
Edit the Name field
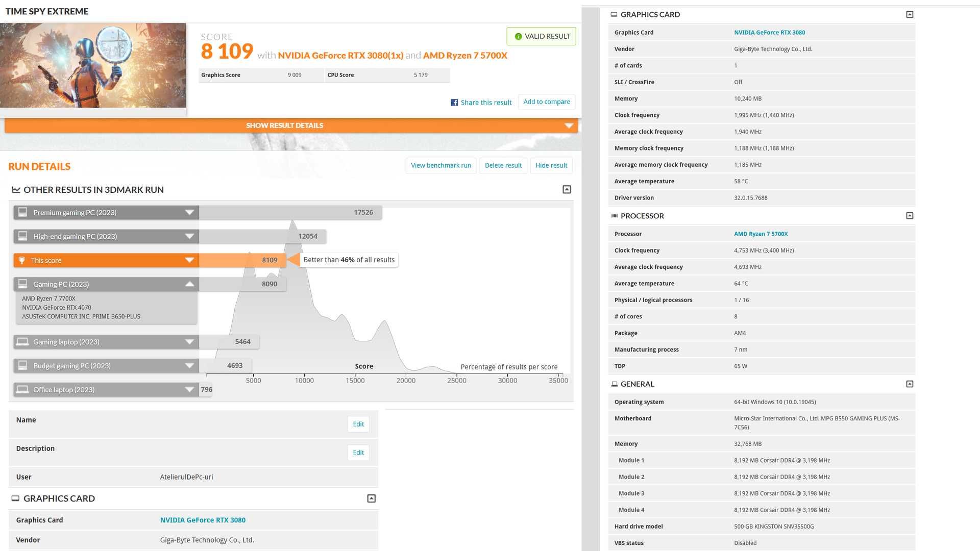pos(358,424)
